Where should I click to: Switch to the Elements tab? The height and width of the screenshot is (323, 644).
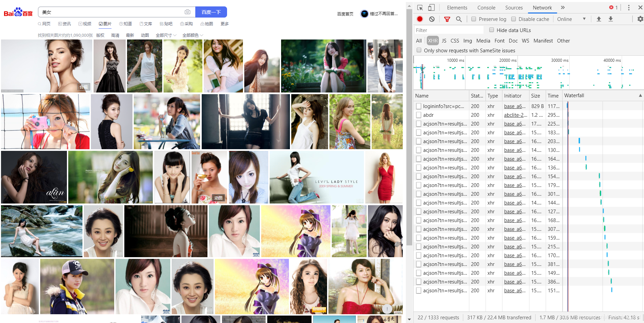tap(457, 7)
